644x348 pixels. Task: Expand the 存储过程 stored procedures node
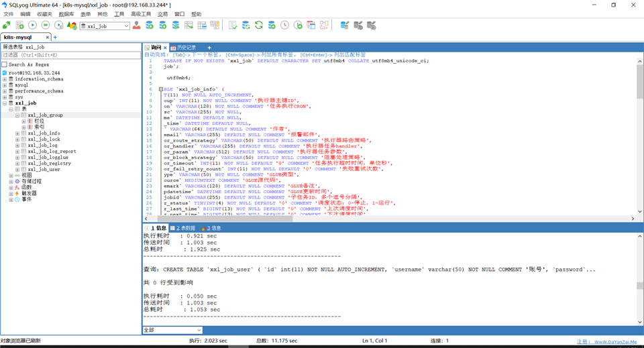point(11,182)
